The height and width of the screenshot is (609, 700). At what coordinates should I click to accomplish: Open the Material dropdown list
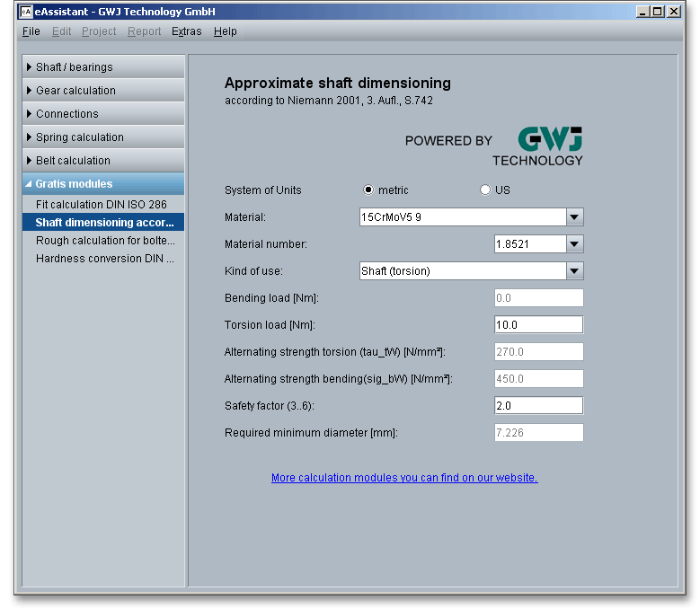point(575,217)
